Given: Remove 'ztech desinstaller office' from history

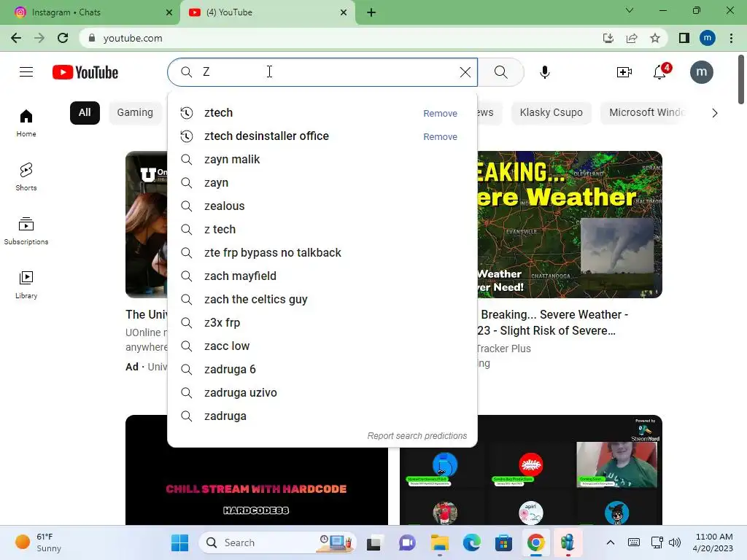Looking at the screenshot, I should (440, 136).
